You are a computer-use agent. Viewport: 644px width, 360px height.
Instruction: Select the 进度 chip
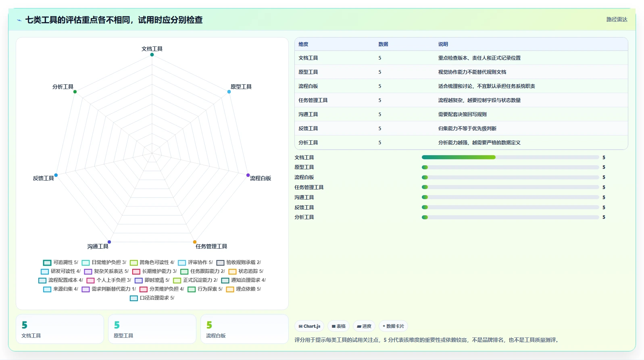[364, 326]
